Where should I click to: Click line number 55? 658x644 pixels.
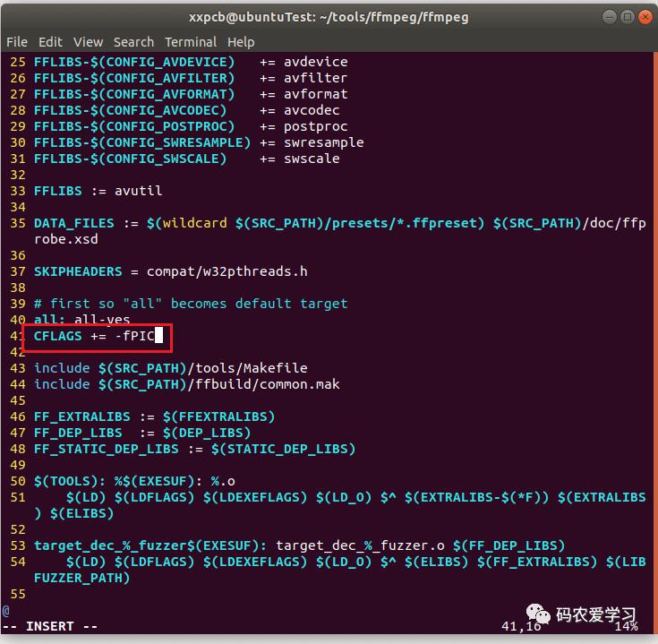pyautogui.click(x=18, y=594)
